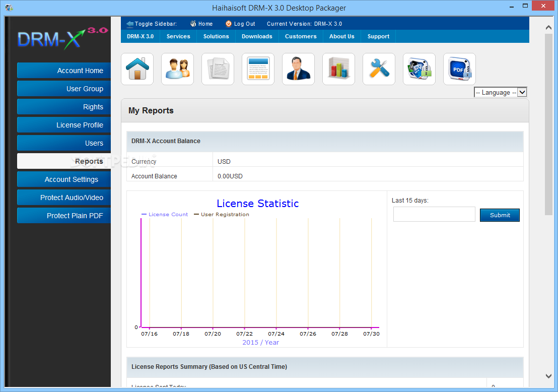Open User Group in sidebar

click(x=64, y=89)
